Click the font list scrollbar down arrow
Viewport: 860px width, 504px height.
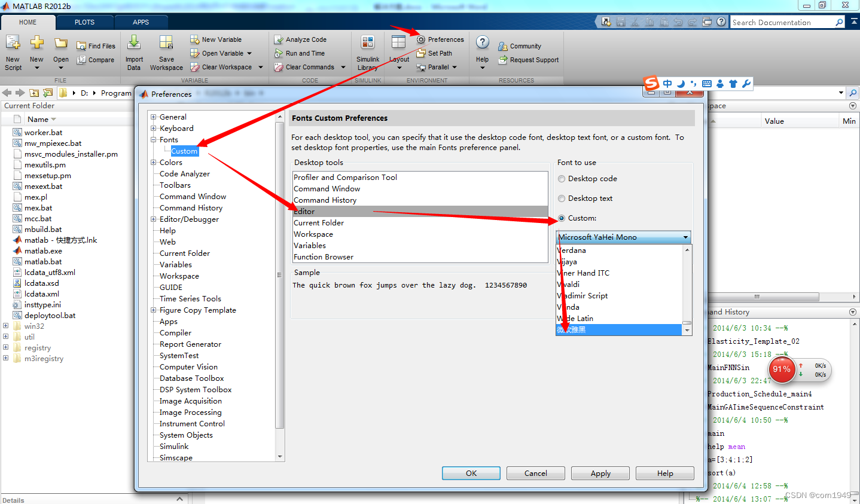click(x=687, y=331)
